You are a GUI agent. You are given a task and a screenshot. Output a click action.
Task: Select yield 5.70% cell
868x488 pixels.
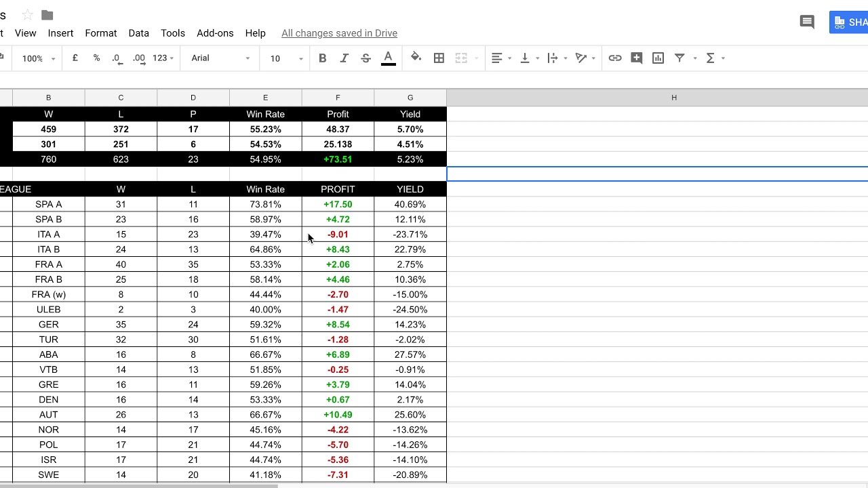tap(410, 129)
